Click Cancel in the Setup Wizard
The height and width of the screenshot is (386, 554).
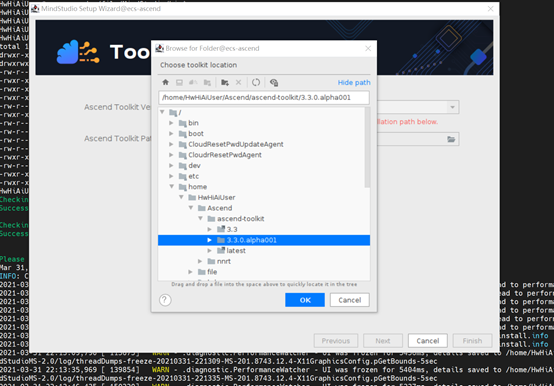[428, 341]
